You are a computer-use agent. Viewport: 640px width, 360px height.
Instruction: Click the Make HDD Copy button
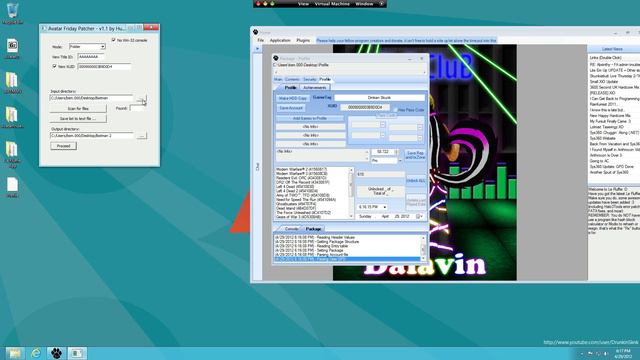[292, 98]
